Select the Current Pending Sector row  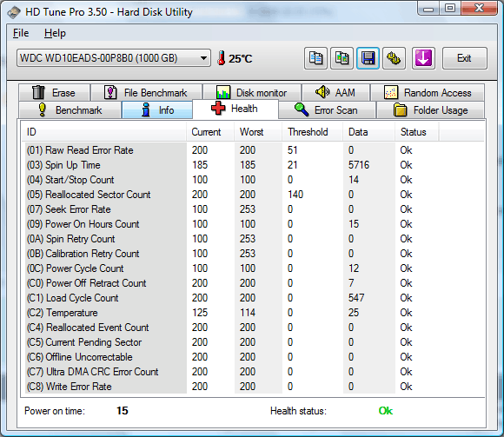pos(253,342)
